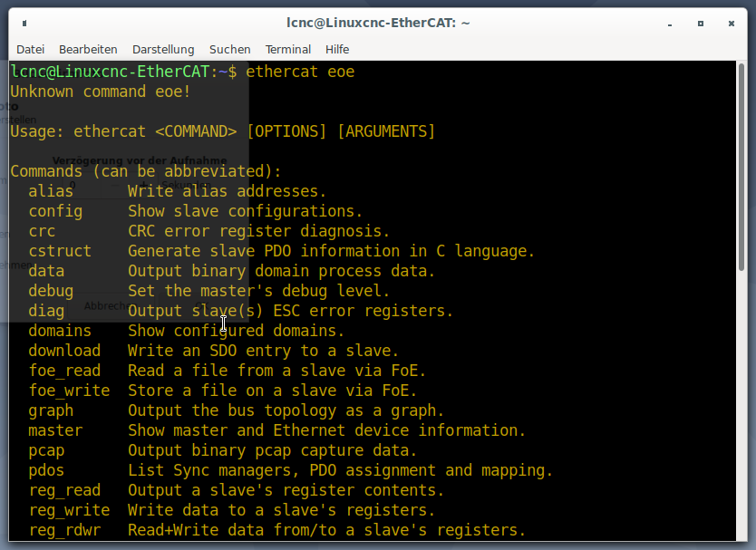This screenshot has height=550, width=756.
Task: Click the 'crc' command row
Action: (208, 231)
